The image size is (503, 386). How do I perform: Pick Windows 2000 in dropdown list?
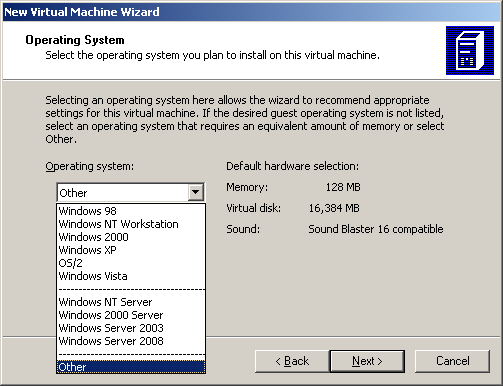(131, 237)
